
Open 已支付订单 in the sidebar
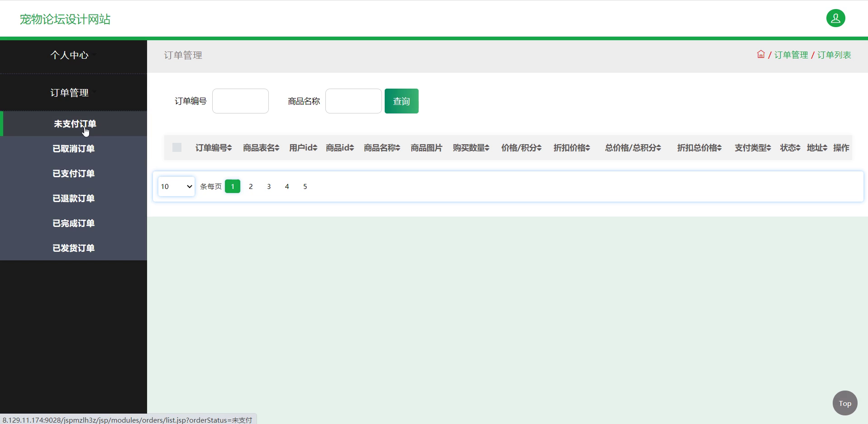click(x=73, y=173)
